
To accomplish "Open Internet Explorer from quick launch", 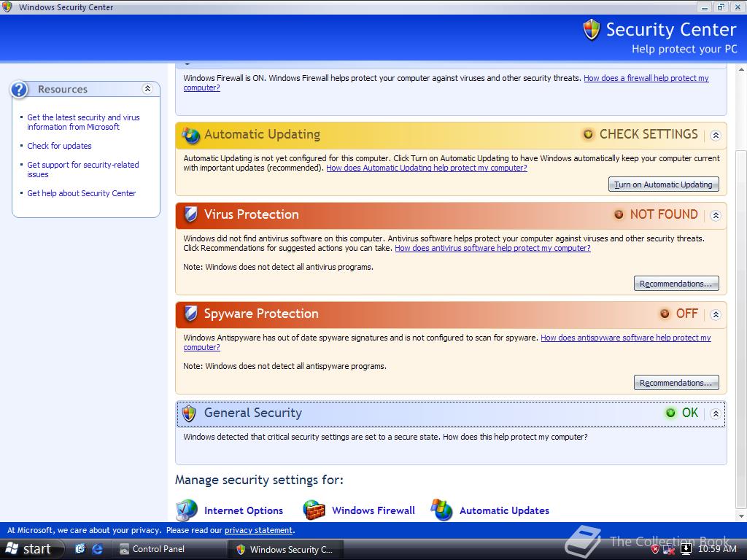I will 98,549.
